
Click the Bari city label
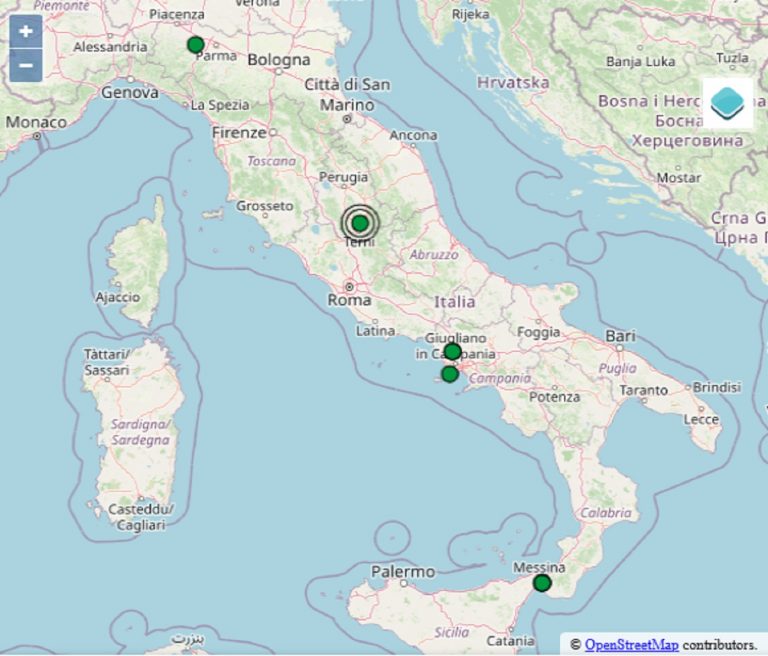click(620, 337)
